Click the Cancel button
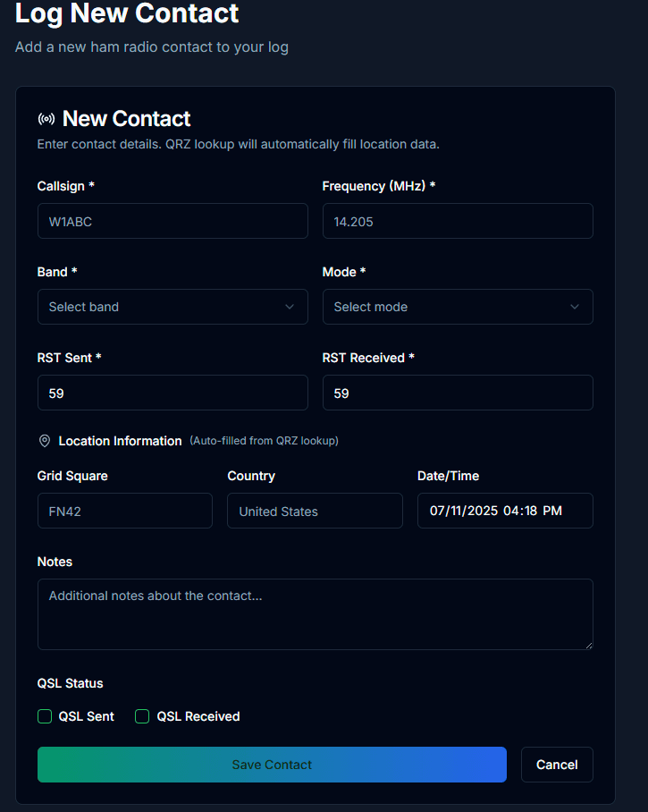Viewport: 648px width, 812px height. point(557,765)
